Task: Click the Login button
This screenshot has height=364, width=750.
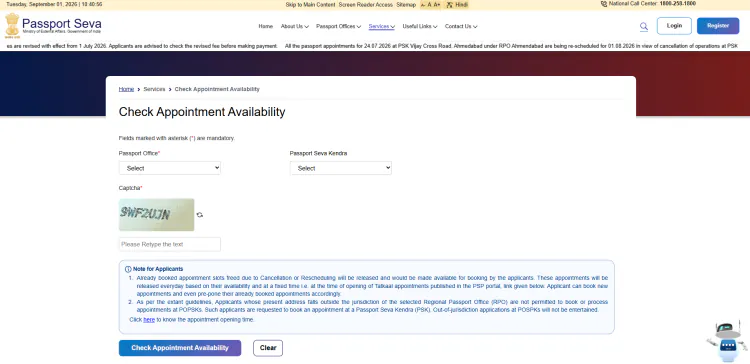Action: tap(674, 26)
